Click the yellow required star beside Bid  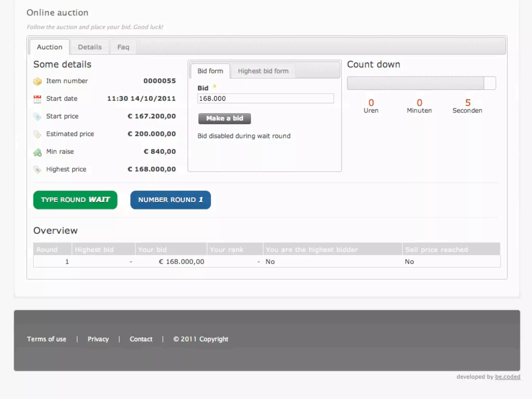point(215,86)
